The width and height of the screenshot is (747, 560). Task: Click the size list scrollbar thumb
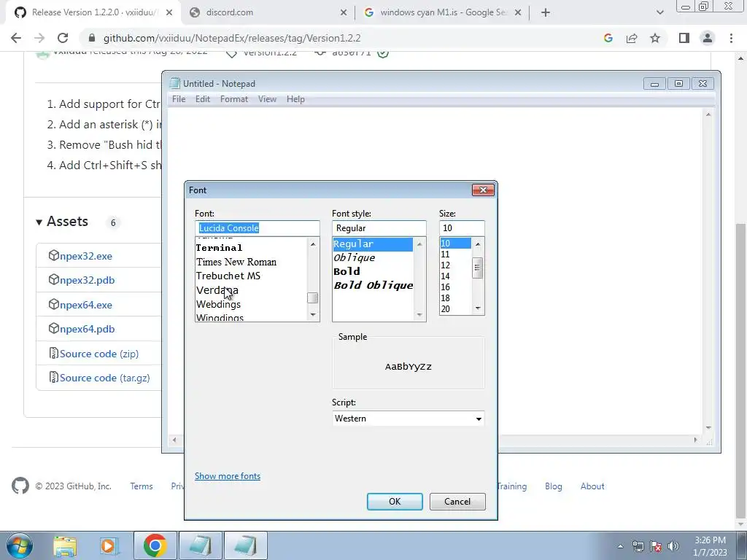coord(478,268)
